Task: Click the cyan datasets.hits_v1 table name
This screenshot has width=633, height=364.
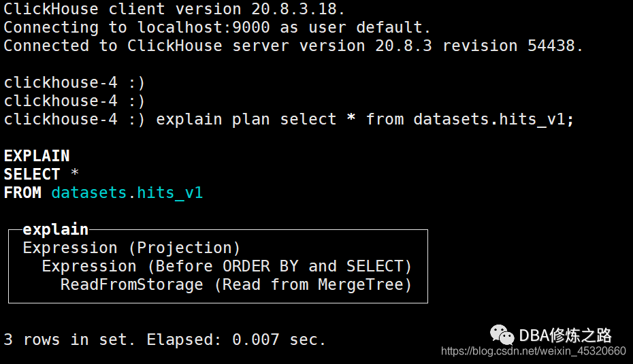Action: [127, 193]
